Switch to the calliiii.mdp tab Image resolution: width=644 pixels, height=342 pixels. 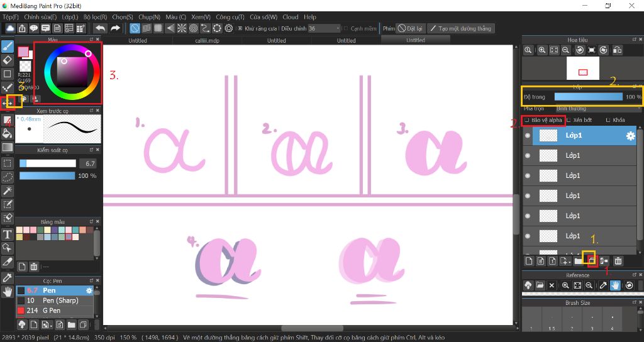208,41
